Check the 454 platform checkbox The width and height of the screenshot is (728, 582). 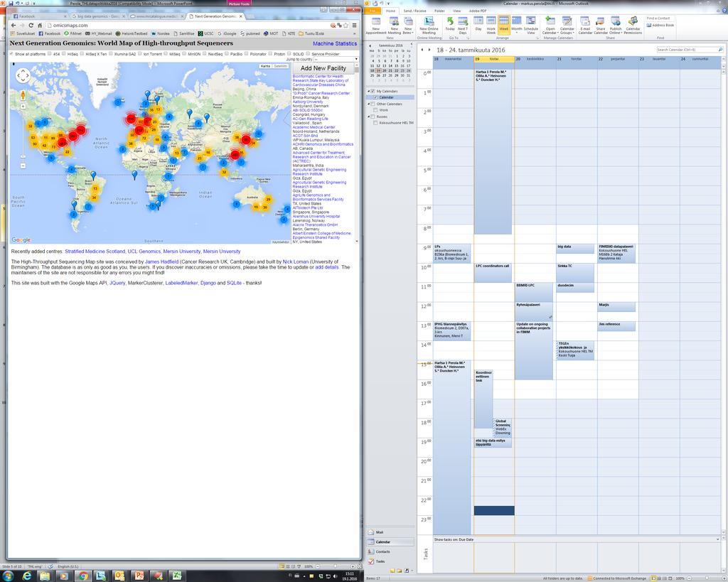[x=50, y=54]
